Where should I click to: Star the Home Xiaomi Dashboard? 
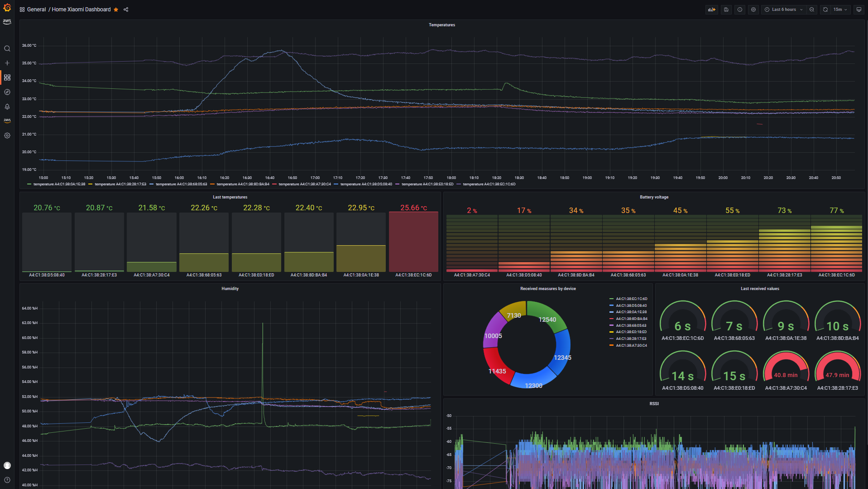coord(116,10)
